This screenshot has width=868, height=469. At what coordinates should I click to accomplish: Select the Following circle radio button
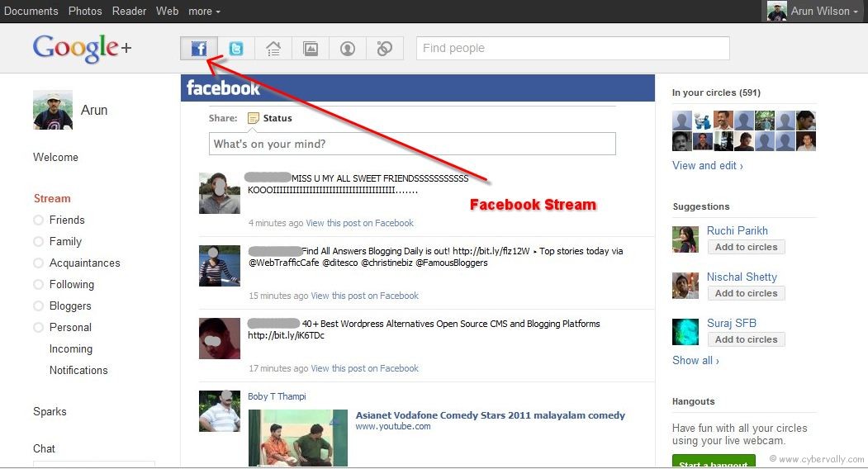point(38,285)
